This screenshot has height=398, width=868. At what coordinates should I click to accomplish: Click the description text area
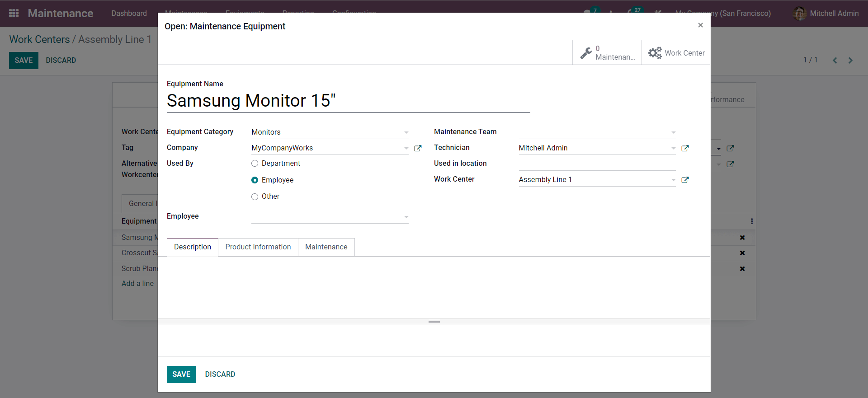pos(434,288)
